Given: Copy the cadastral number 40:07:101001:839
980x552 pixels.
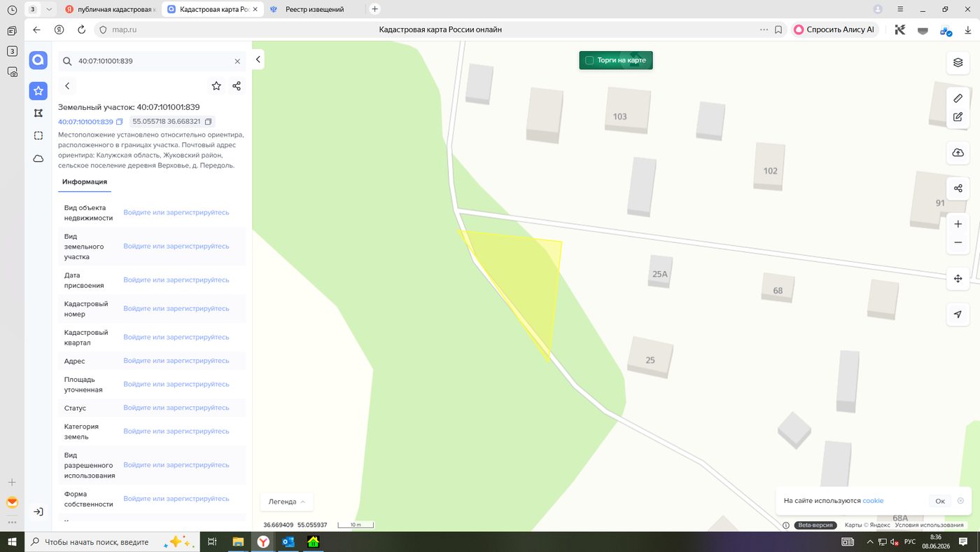Looking at the screenshot, I should click(x=120, y=122).
